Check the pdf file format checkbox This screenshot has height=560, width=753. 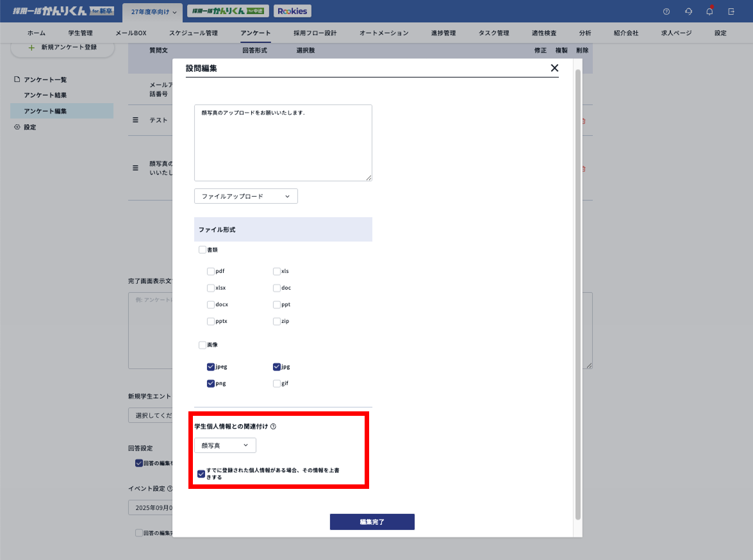[x=211, y=271]
